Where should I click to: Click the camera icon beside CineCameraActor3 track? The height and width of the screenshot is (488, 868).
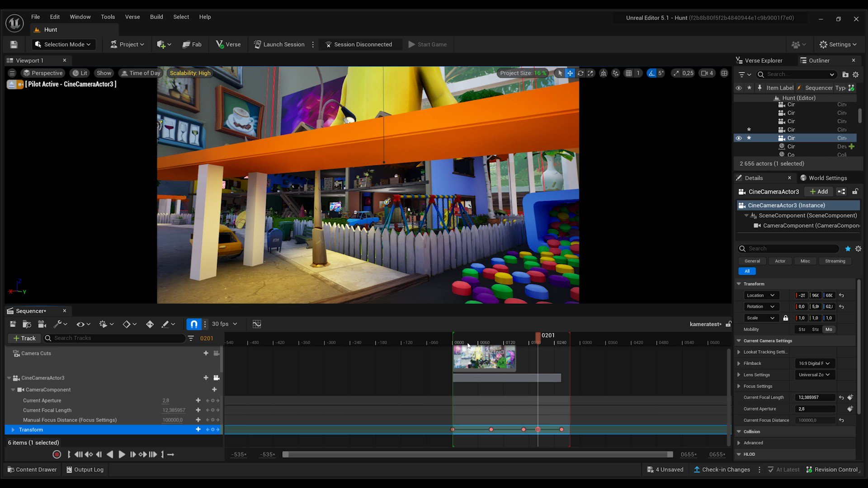[217, 378]
